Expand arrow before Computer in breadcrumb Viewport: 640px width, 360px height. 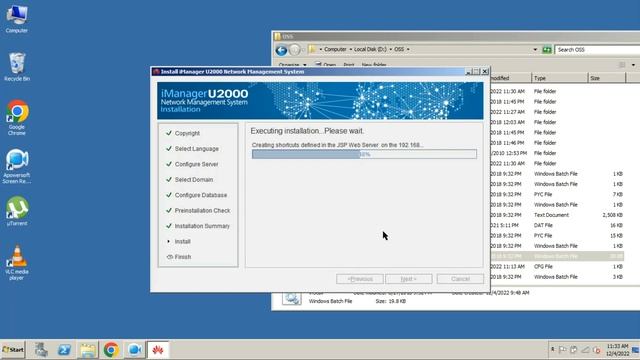(320, 49)
